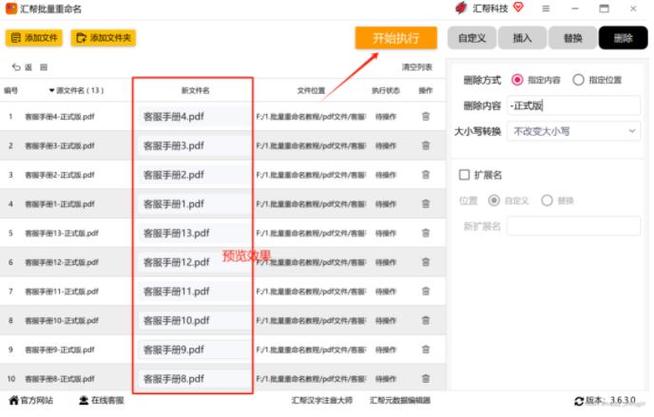The width and height of the screenshot is (654, 417).
Task: Click the heart badge icon in title bar
Action: (x=518, y=7)
